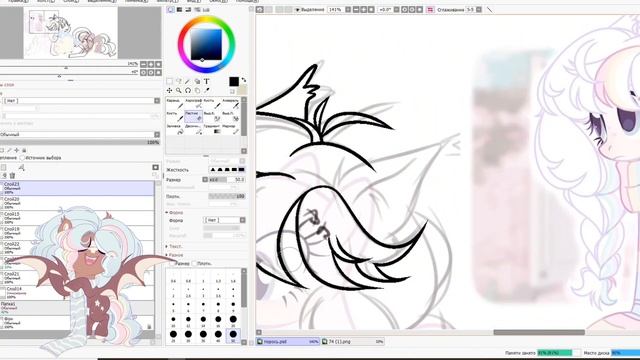The height and width of the screenshot is (360, 640).
Task: Select layer Слой23
Action: coord(78,188)
